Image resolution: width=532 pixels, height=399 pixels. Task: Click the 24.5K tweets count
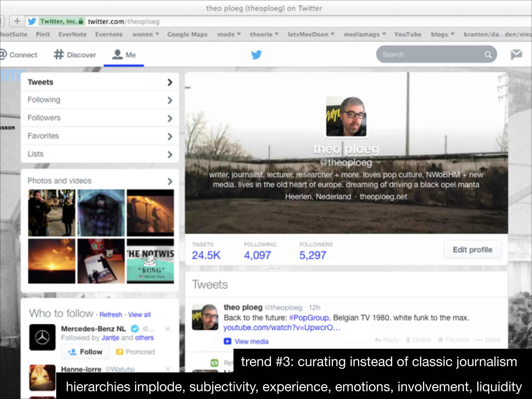point(206,255)
